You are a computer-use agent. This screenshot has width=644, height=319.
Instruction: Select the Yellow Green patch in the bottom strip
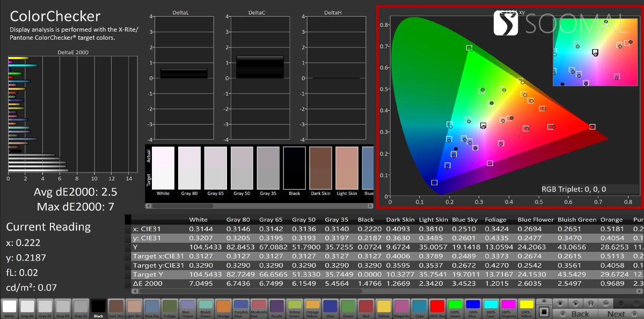pyautogui.click(x=295, y=308)
